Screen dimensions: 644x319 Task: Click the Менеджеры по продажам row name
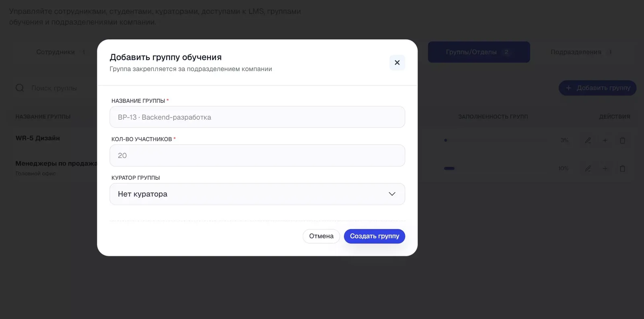[56, 163]
